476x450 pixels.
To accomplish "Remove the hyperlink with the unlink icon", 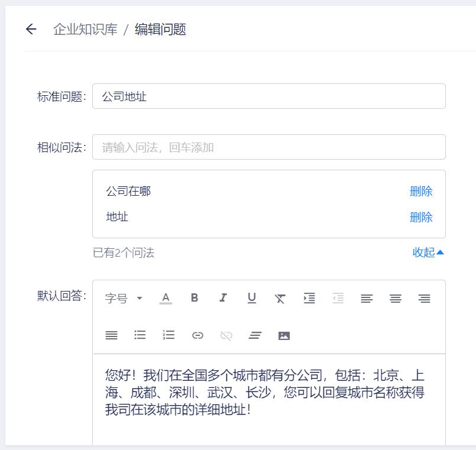I will 225,335.
